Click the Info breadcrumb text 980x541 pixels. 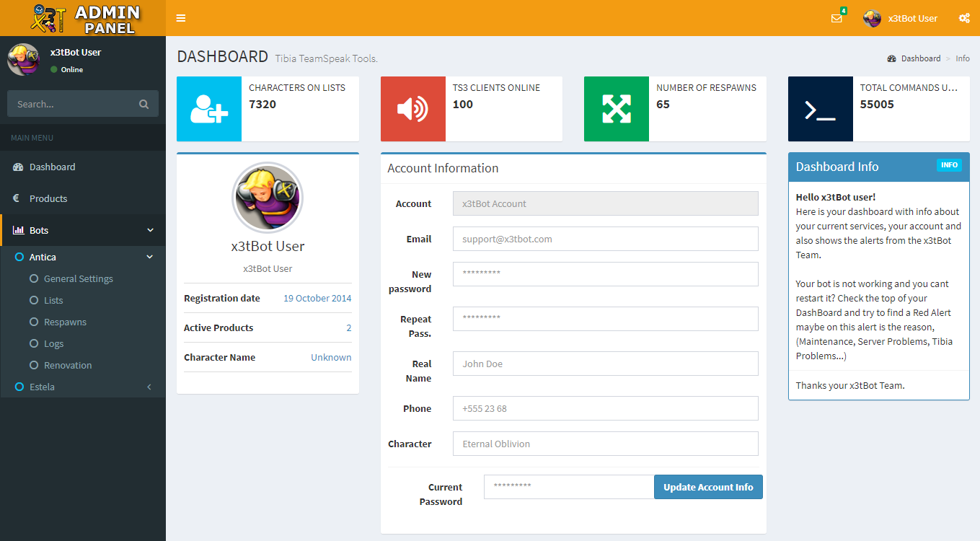963,58
